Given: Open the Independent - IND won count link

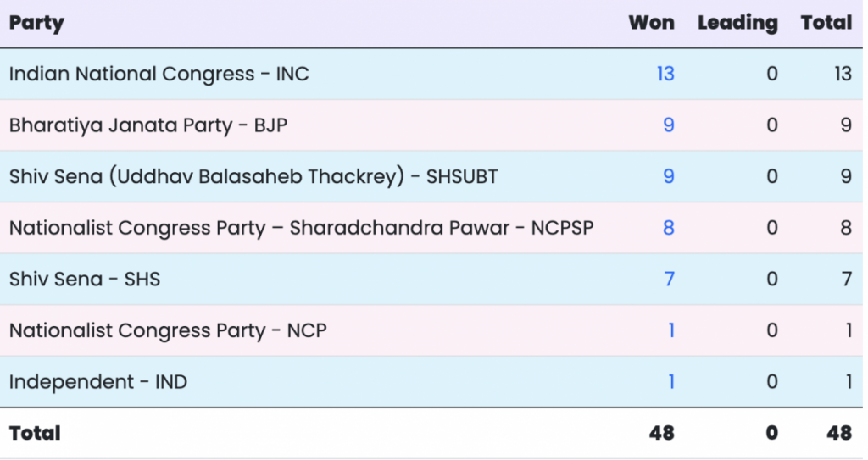Looking at the screenshot, I should [x=671, y=381].
